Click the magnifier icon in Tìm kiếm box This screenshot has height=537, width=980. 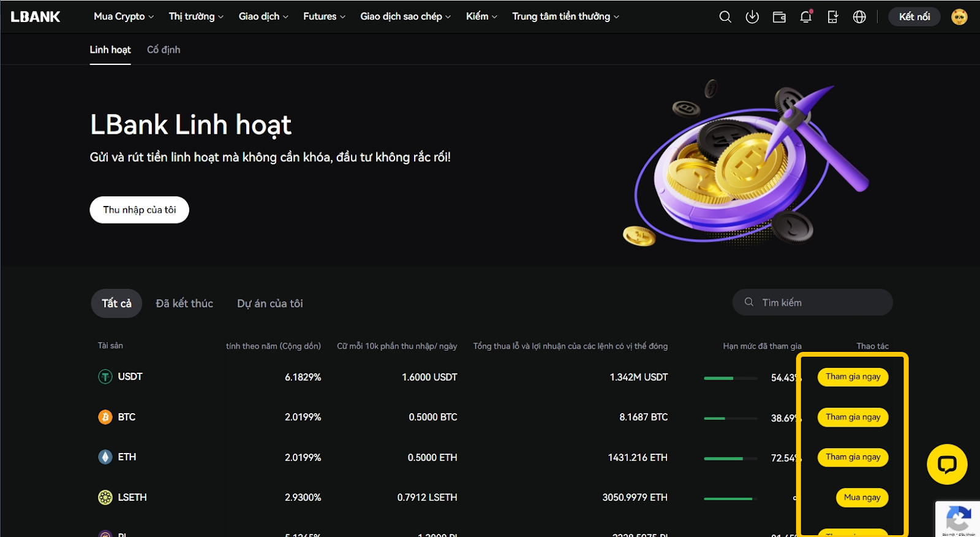(748, 302)
